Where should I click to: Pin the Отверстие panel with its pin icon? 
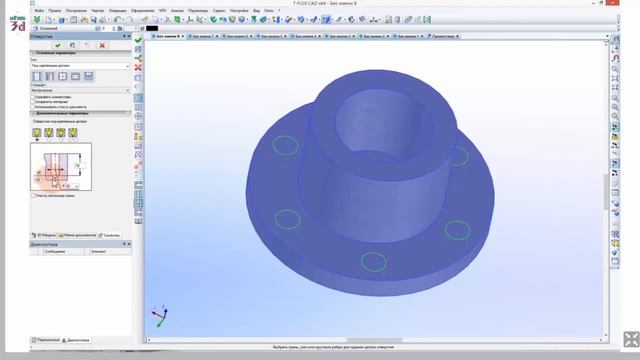click(124, 36)
